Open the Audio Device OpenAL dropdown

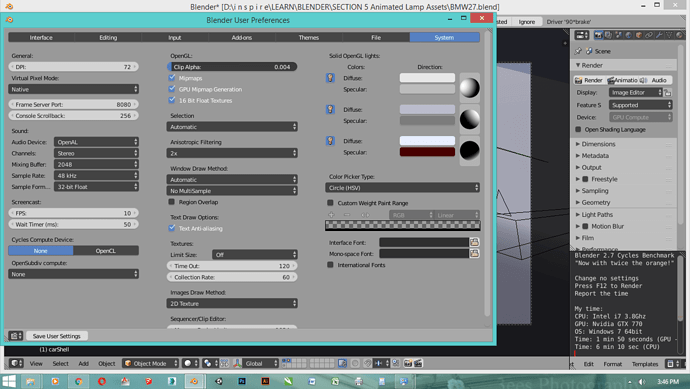pos(96,142)
